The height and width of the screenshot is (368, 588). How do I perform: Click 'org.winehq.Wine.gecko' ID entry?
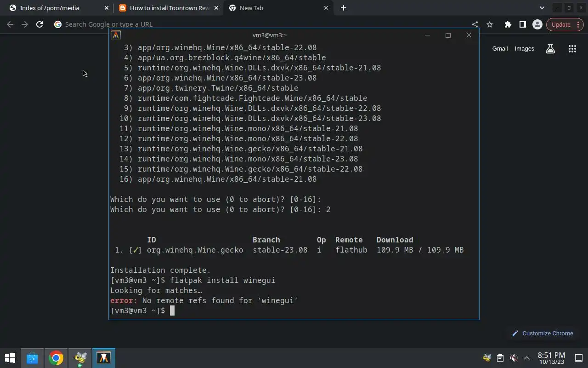click(195, 250)
